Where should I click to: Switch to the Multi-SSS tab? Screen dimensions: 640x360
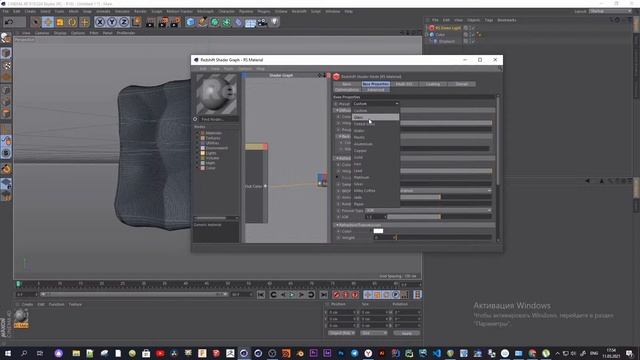pyautogui.click(x=404, y=84)
